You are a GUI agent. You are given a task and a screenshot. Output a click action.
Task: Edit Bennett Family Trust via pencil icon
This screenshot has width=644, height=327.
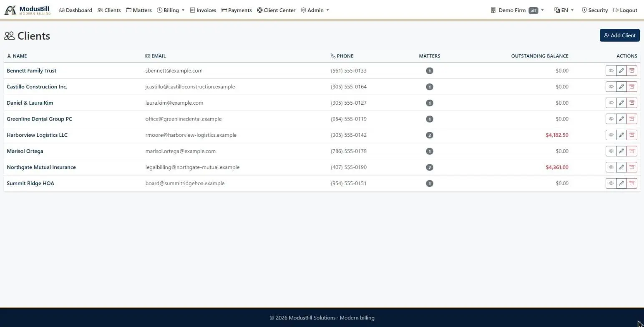point(621,70)
